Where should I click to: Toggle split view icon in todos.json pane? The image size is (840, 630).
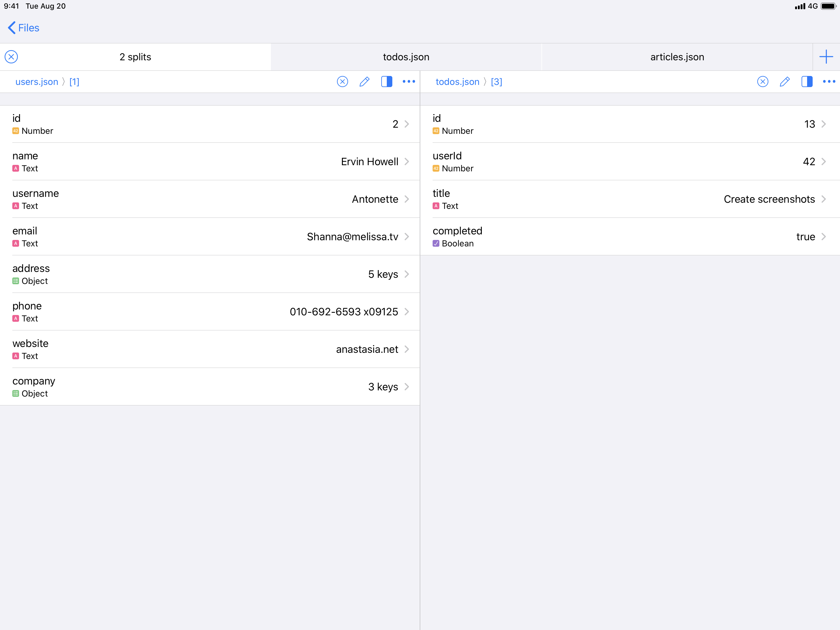[806, 82]
